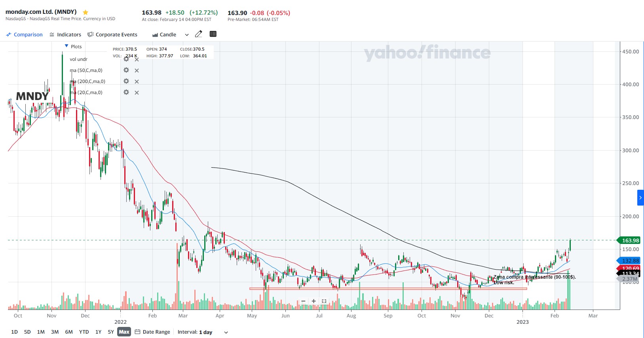Select the 5Y time range
644x338 pixels.
tap(111, 332)
